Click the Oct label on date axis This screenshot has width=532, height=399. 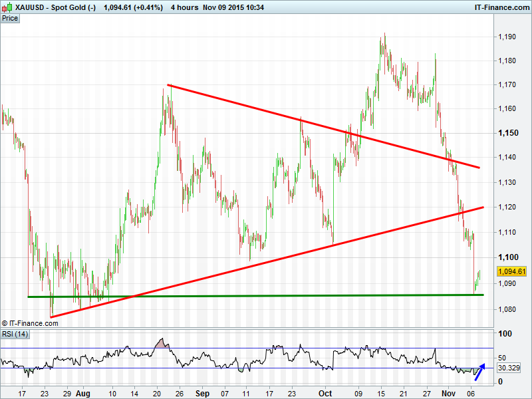point(326,394)
